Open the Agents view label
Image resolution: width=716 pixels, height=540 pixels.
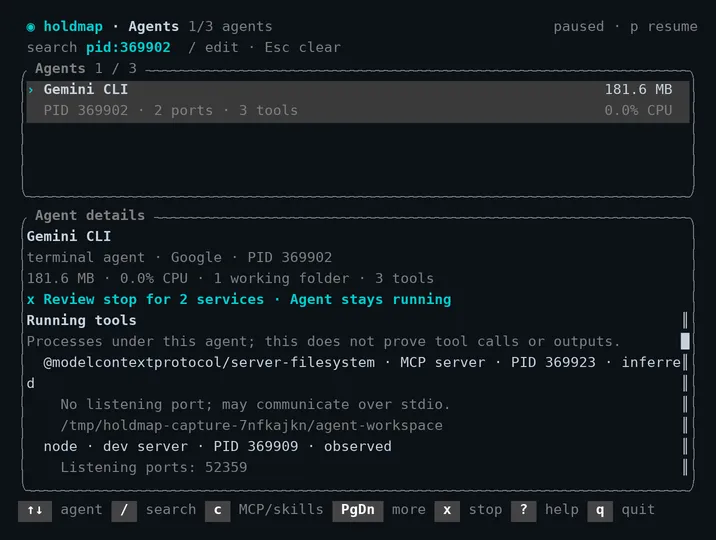pyautogui.click(x=153, y=26)
